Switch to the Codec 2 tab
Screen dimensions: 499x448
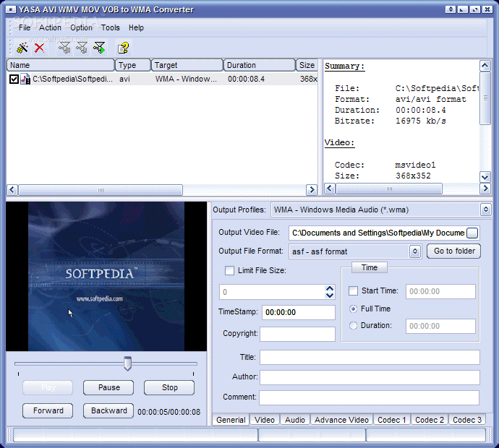[430, 420]
